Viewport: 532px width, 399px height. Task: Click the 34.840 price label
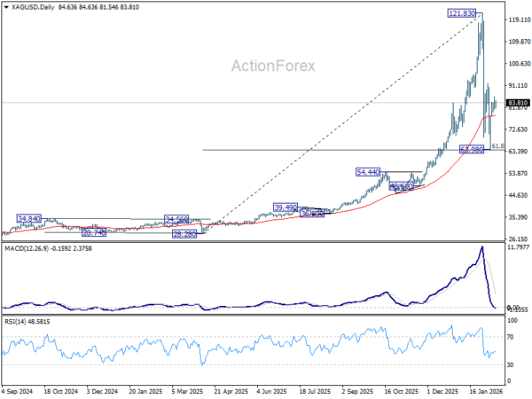[x=30, y=218]
